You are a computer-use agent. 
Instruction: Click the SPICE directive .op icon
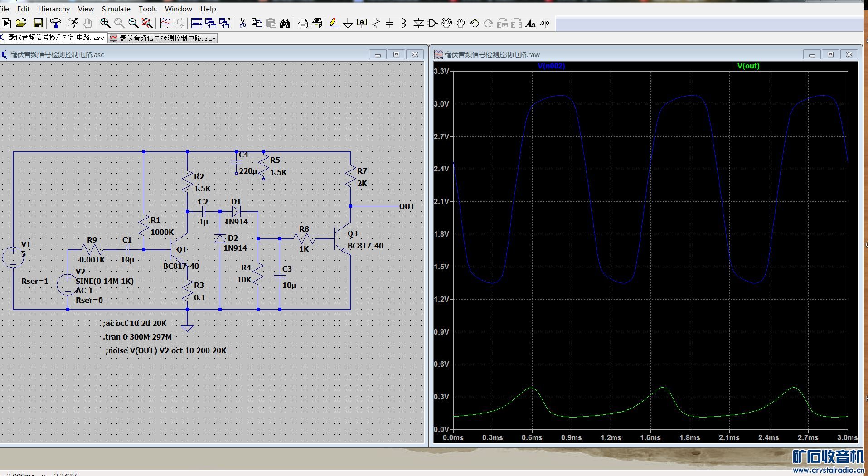(545, 23)
